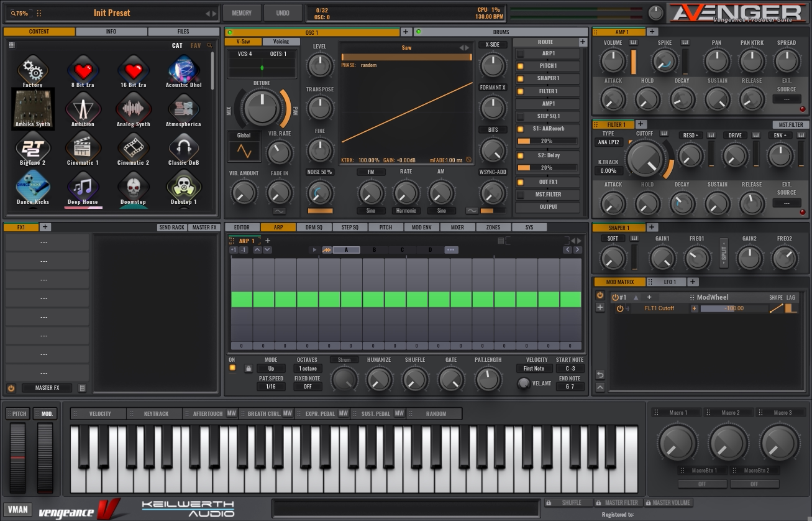The height and width of the screenshot is (521, 812).
Task: Click the arp lock icon beside Mode
Action: point(248,369)
